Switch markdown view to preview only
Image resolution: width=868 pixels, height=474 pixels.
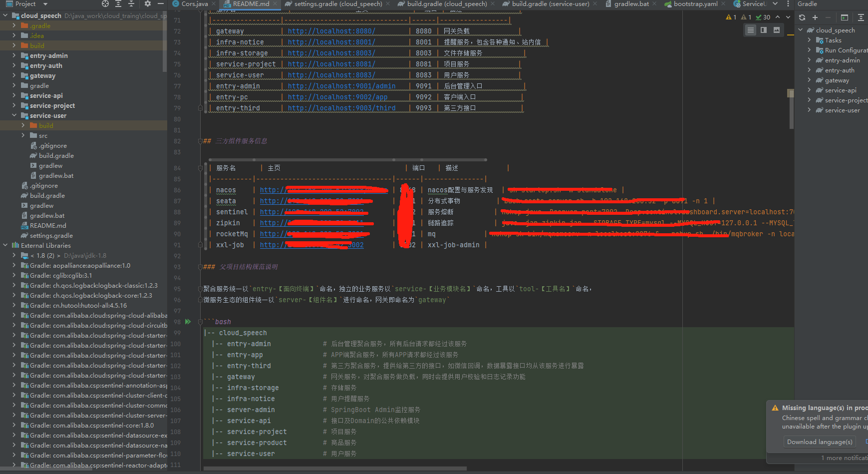[x=777, y=30]
